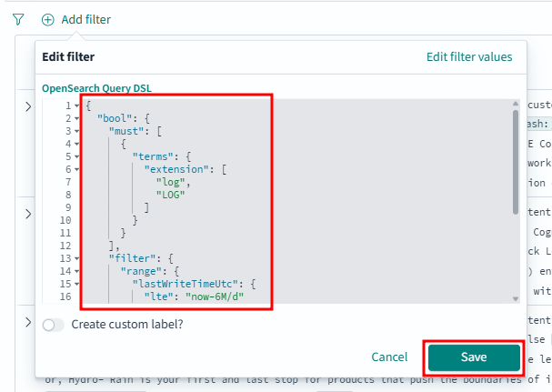552x392 pixels.
Task: Fold the "filter" block on line 13
Action: [76, 258]
